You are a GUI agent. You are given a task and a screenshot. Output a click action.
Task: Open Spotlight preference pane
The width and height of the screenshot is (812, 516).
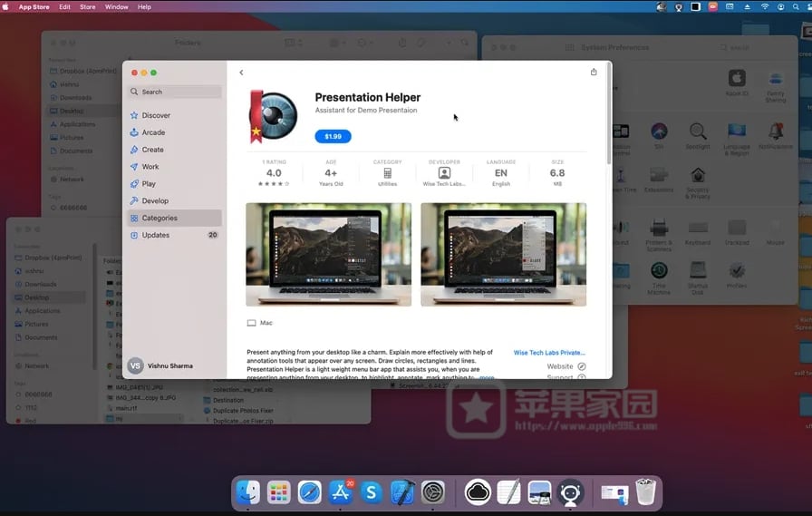click(698, 136)
